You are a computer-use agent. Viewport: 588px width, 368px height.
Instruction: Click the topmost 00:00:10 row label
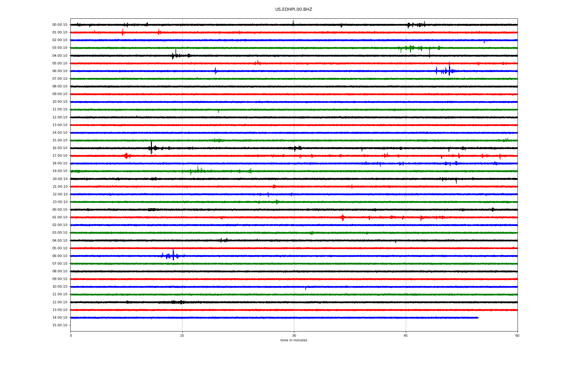click(60, 25)
